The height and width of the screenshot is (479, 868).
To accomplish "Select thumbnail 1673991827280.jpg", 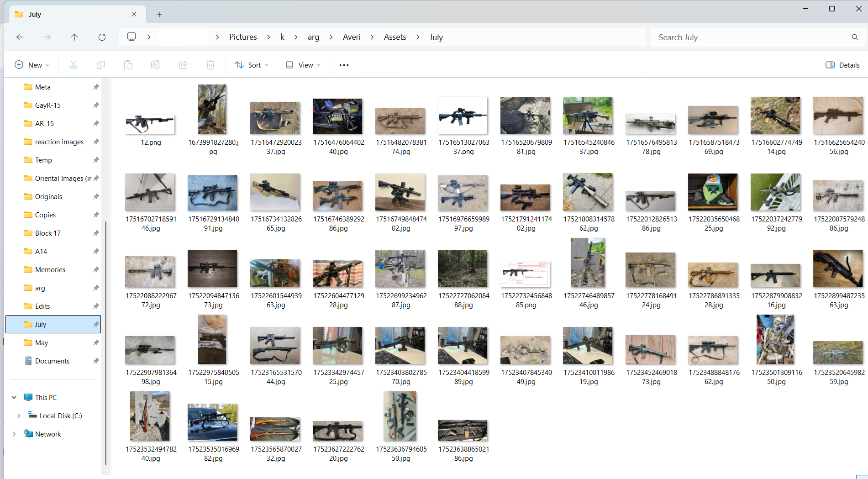I will [212, 109].
